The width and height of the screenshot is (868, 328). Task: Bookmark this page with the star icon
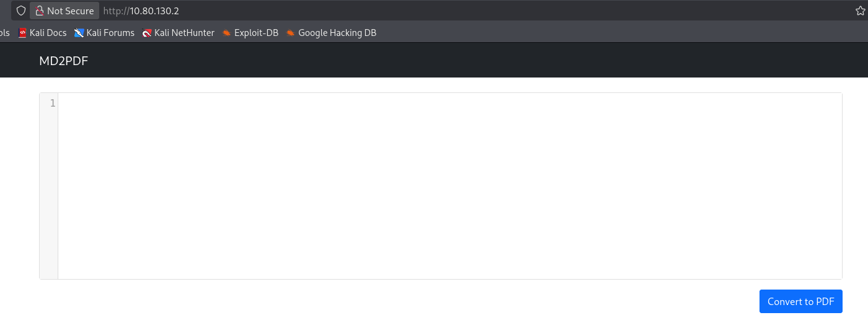click(860, 11)
